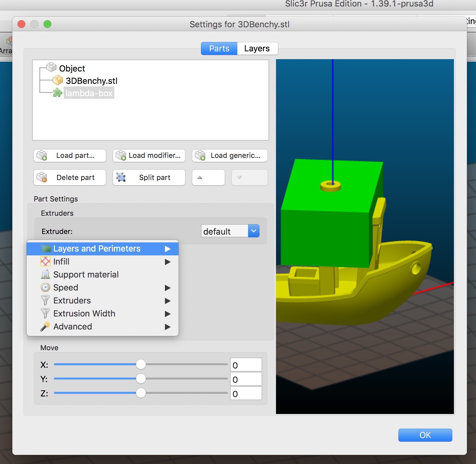Switch to the Layers tab
476x464 pixels.
[257, 48]
